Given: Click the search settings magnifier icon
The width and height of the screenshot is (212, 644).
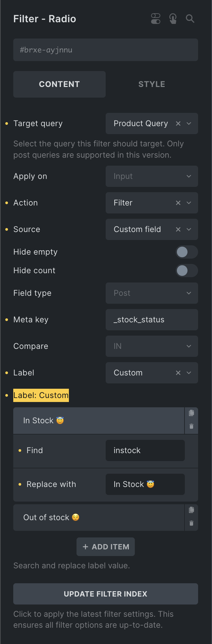Looking at the screenshot, I should click(x=190, y=19).
